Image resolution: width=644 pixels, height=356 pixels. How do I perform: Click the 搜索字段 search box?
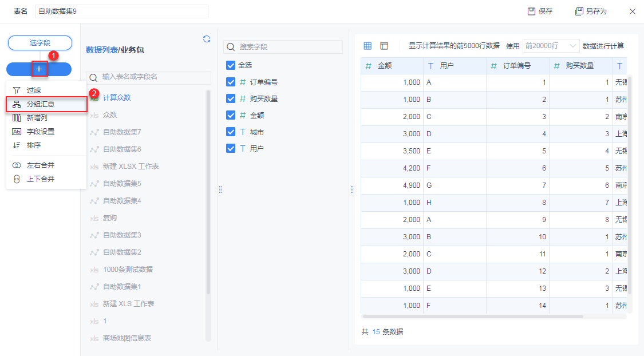click(x=283, y=47)
